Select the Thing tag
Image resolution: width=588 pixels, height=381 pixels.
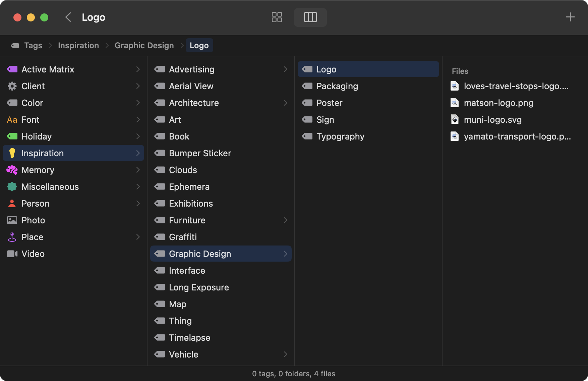221,321
